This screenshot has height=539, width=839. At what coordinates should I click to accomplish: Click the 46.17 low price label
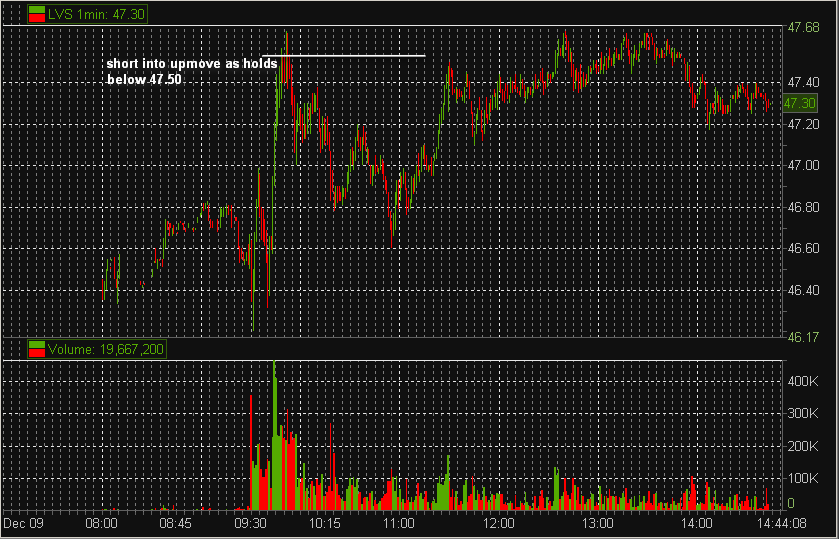click(803, 337)
